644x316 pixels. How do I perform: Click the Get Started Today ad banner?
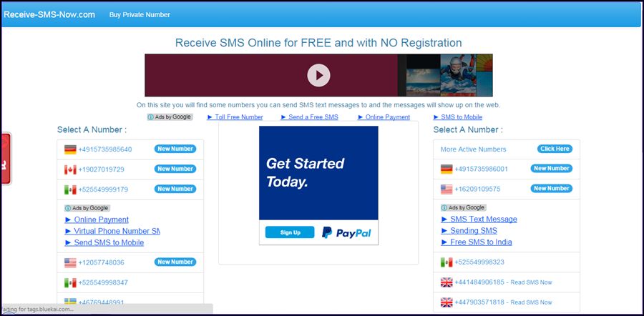click(x=318, y=173)
